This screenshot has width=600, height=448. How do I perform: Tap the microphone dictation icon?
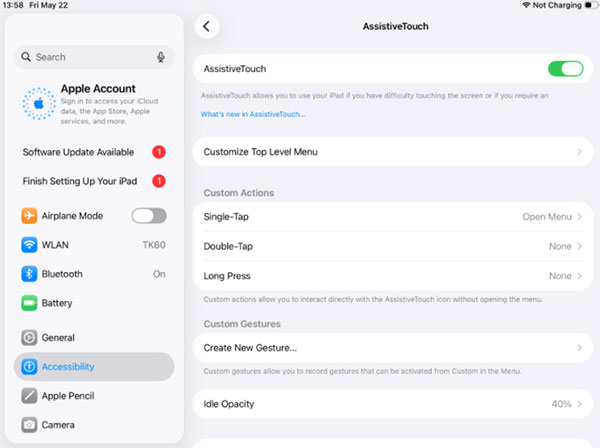(161, 57)
